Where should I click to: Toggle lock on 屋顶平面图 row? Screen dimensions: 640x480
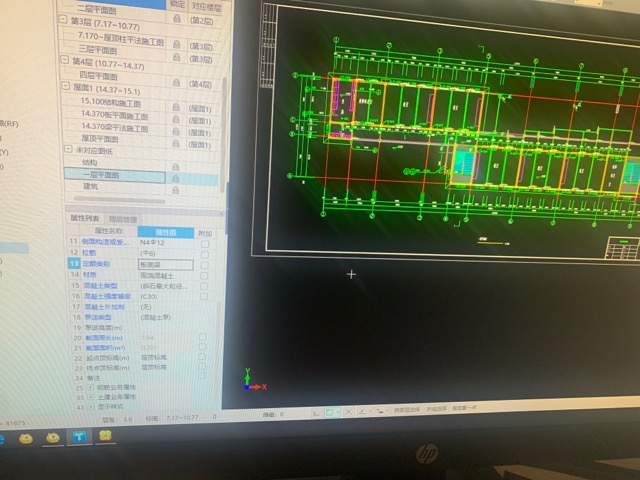pyautogui.click(x=176, y=144)
